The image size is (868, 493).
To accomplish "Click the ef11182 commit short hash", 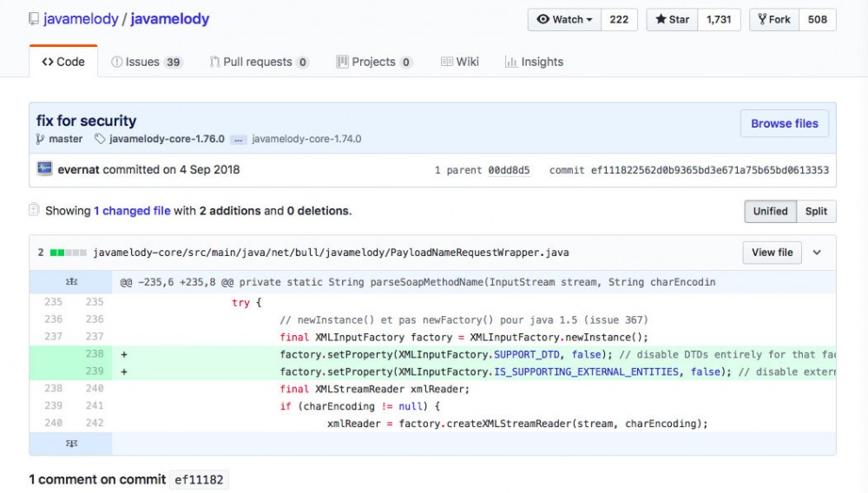I will click(199, 480).
